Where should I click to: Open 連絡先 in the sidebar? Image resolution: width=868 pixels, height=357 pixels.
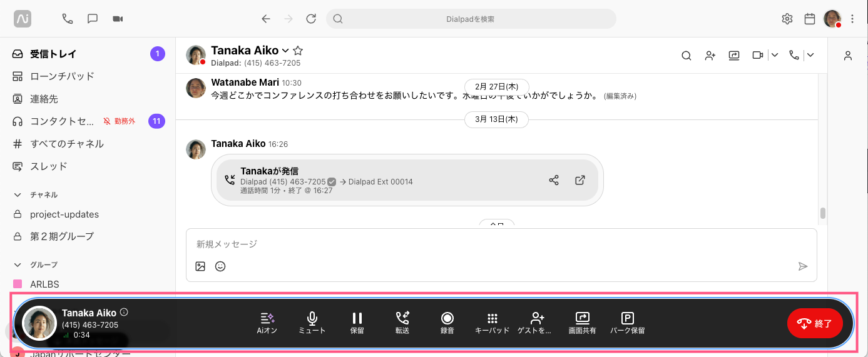click(x=88, y=99)
